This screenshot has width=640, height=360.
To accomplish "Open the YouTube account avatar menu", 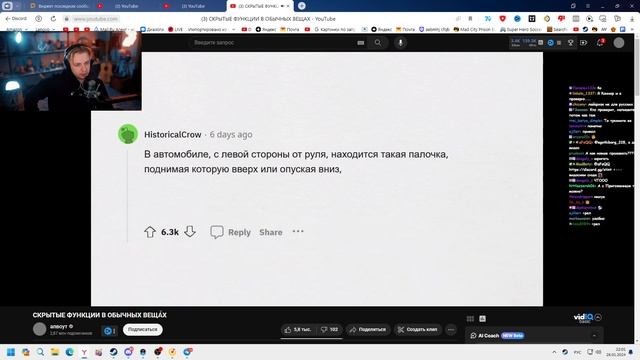I will coord(619,42).
